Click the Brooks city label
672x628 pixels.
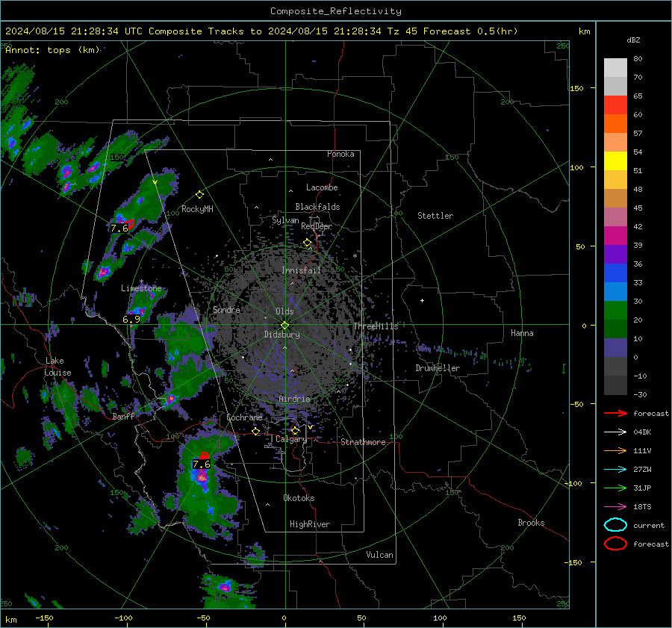(x=531, y=523)
